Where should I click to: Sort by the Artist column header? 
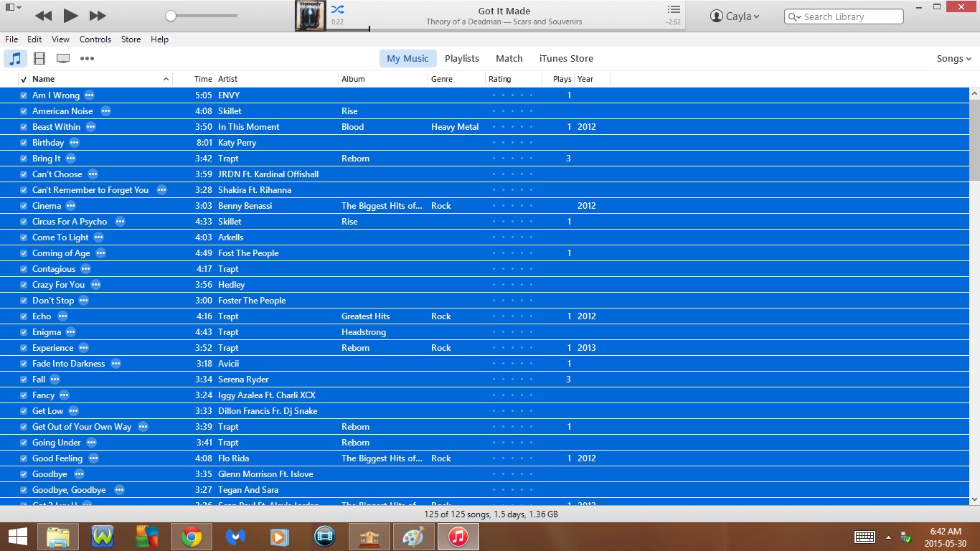pos(277,79)
